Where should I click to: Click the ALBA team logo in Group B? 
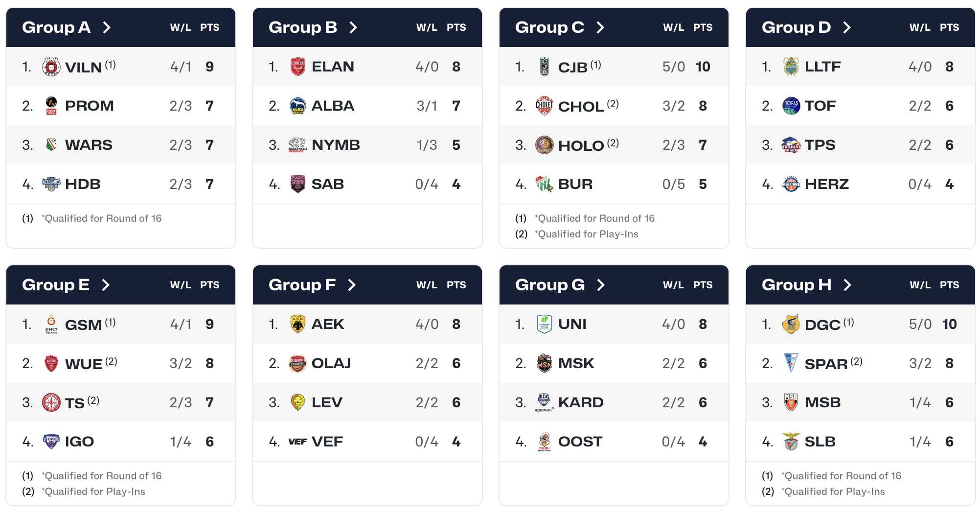(298, 106)
